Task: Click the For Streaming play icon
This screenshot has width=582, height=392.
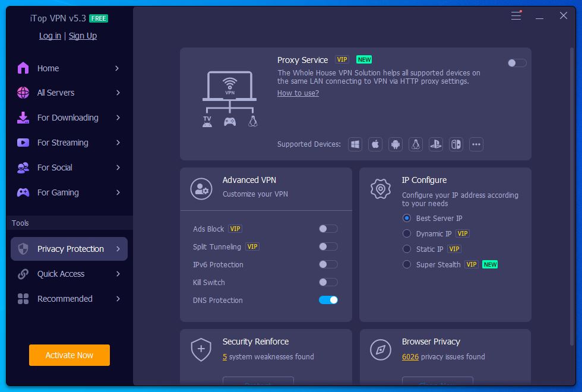Action: click(23, 143)
